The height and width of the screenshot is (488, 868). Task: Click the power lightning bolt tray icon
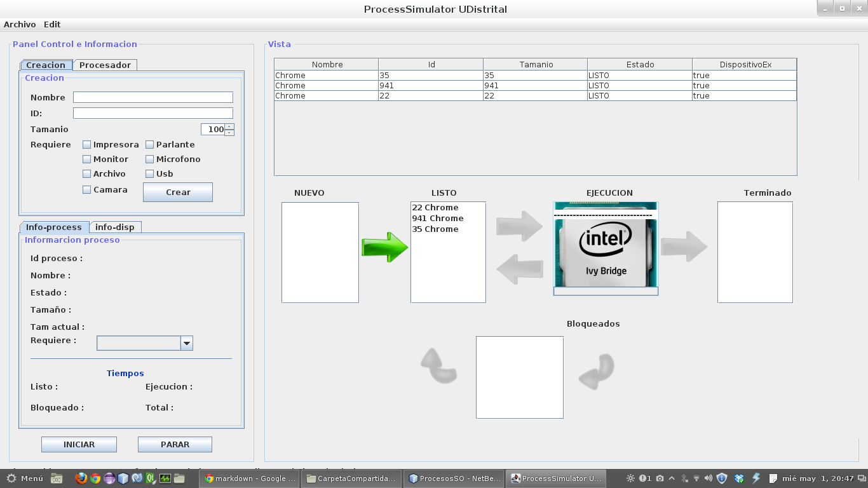tap(756, 478)
